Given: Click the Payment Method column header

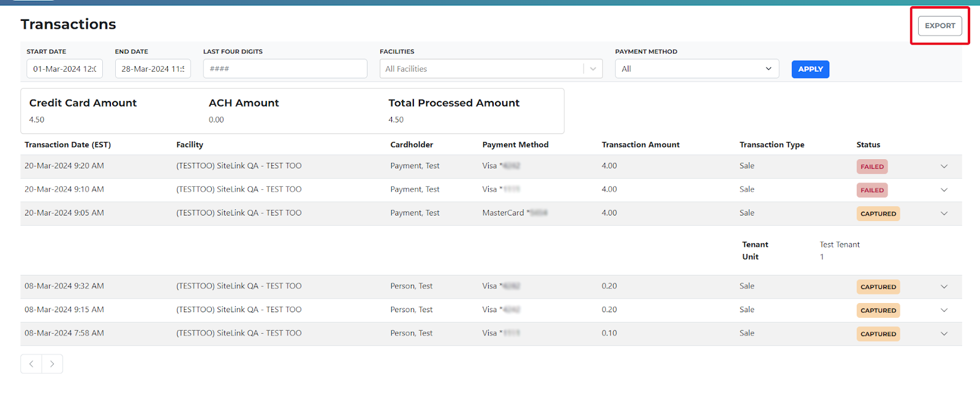Looking at the screenshot, I should (515, 144).
